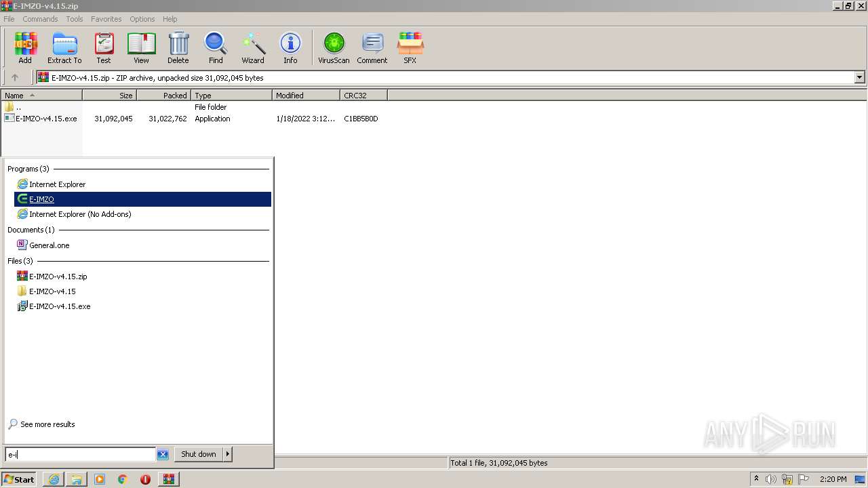Go up one folder level arrow
The width and height of the screenshot is (868, 488).
pyautogui.click(x=15, y=77)
